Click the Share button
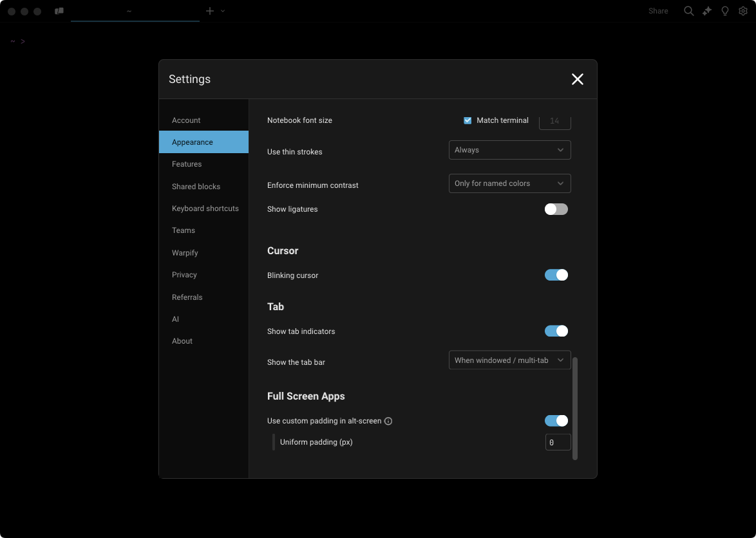The image size is (756, 538). tap(657, 11)
